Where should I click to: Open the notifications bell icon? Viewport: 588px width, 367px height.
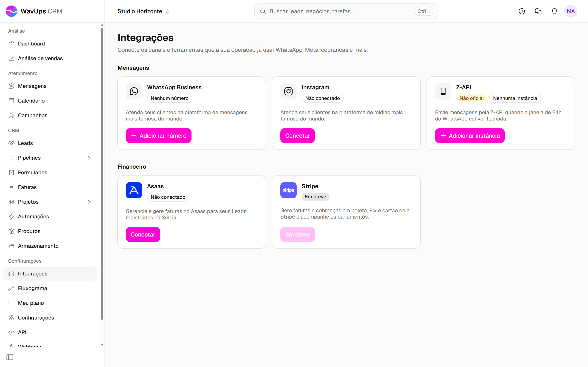(554, 11)
